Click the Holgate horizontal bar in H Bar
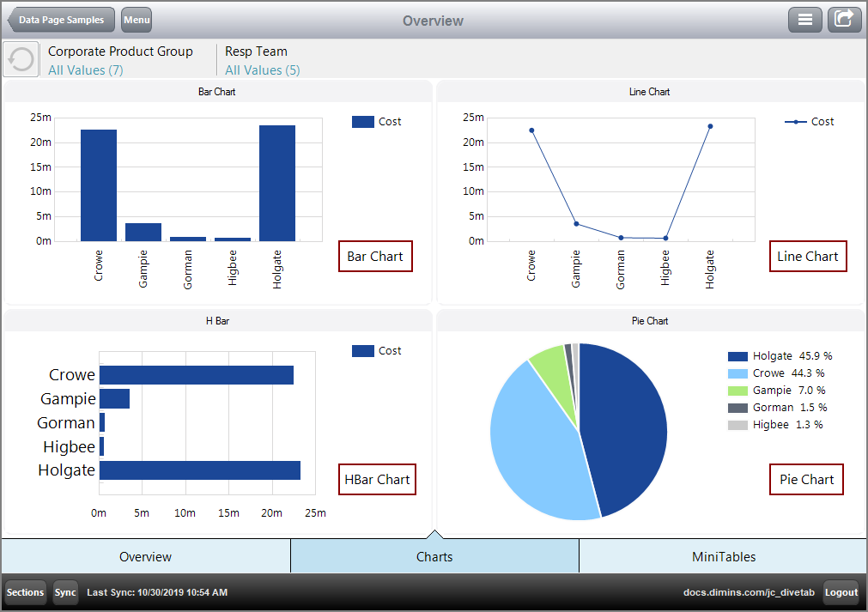Screen dimensions: 868x612 (200, 470)
